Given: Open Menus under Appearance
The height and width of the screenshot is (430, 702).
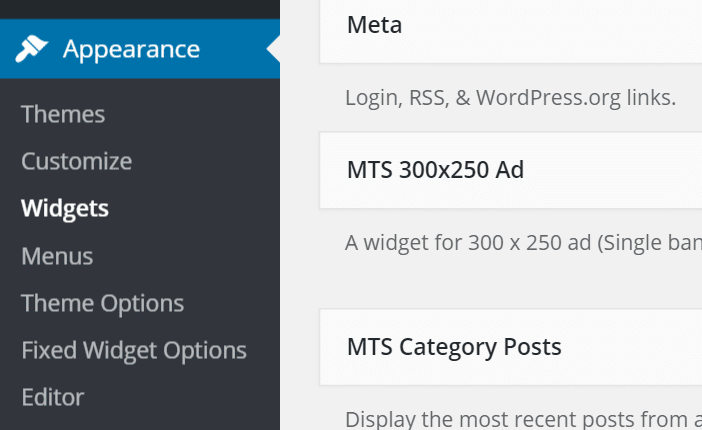Looking at the screenshot, I should [57, 256].
